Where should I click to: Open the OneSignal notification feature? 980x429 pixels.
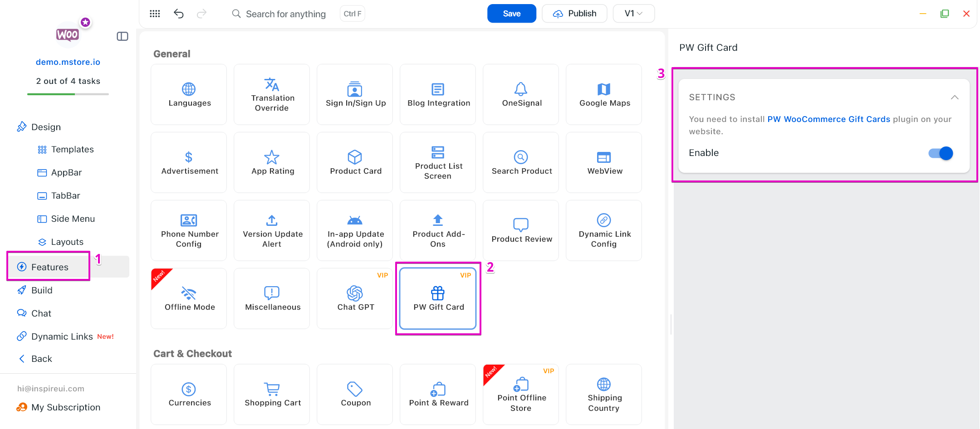[x=521, y=94]
